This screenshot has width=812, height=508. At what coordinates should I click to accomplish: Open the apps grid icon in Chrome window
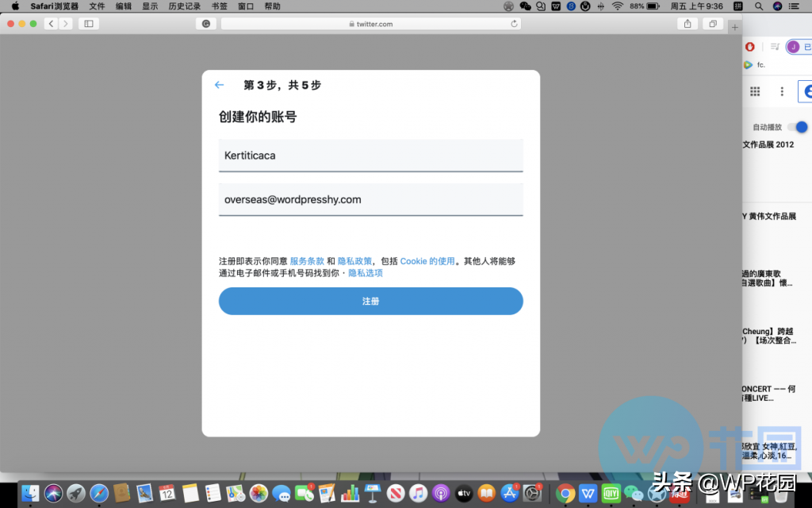755,92
